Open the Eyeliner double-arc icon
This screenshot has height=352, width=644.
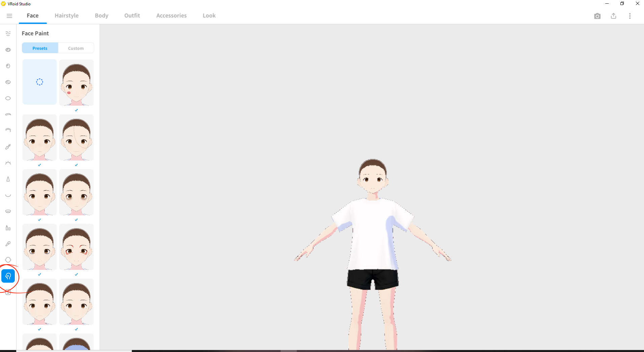click(8, 131)
